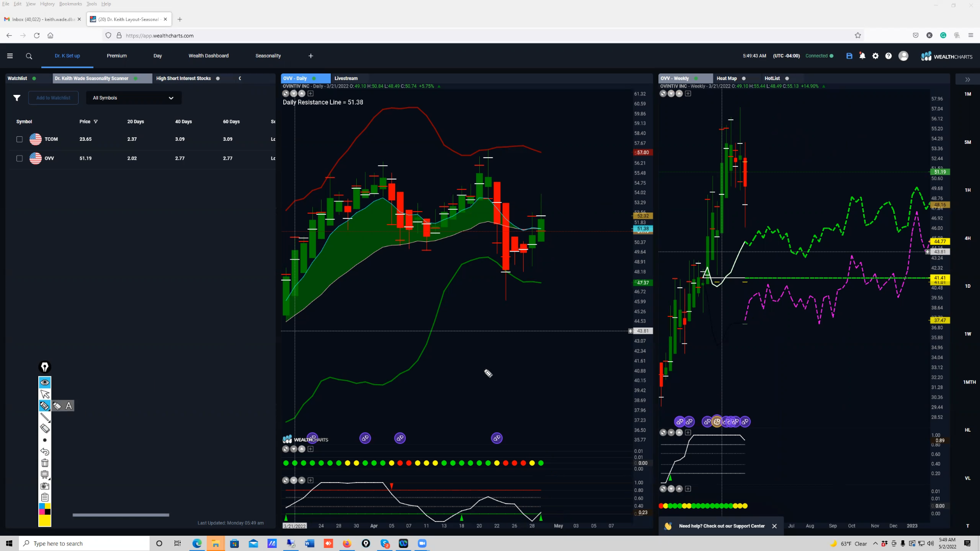Switch to the Premium layout tab
This screenshot has width=980, height=551.
pos(117,56)
